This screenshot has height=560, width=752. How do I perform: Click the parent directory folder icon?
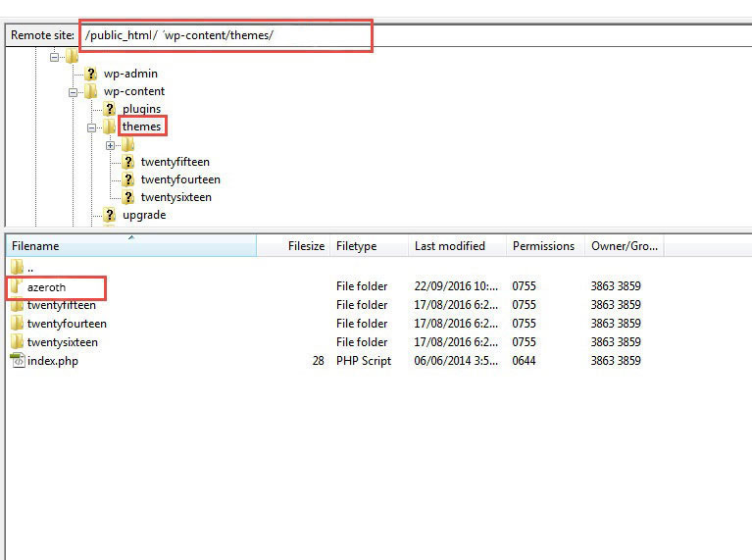pyautogui.click(x=17, y=267)
